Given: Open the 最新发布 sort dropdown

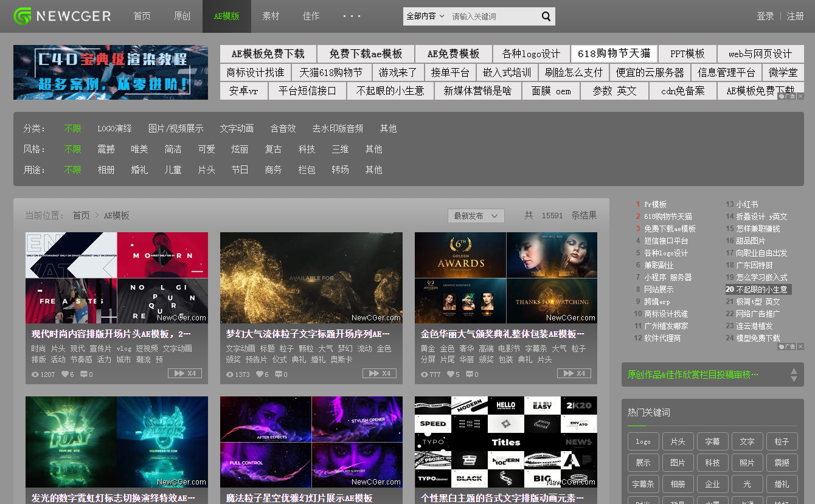Looking at the screenshot, I should coord(476,216).
